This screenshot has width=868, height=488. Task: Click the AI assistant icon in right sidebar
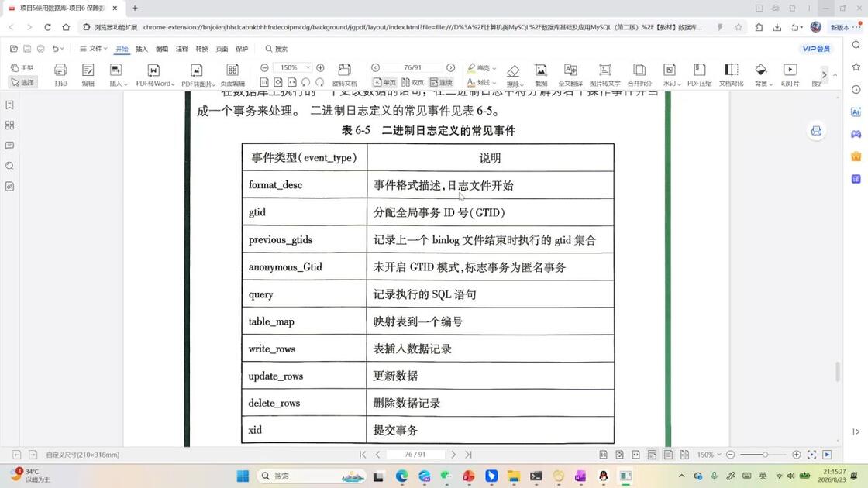856,112
